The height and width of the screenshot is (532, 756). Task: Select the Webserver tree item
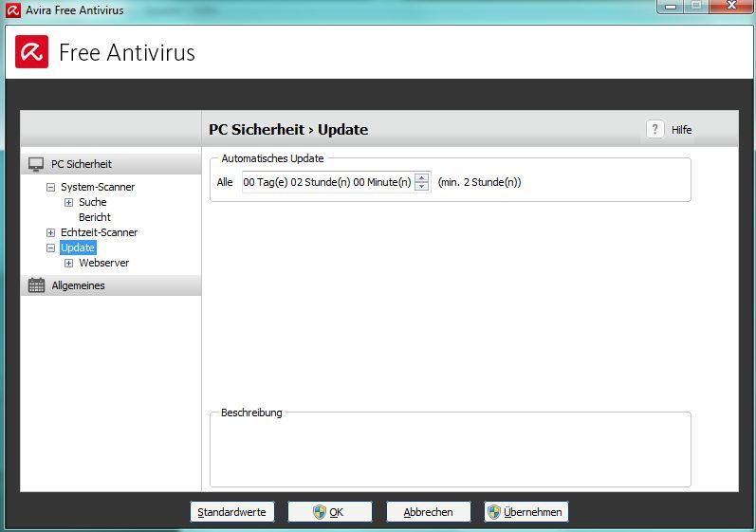pos(103,263)
